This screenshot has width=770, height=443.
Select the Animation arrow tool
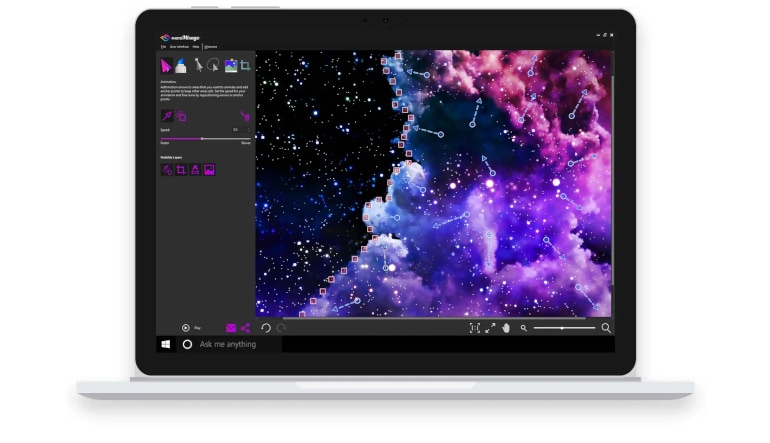coord(166,65)
